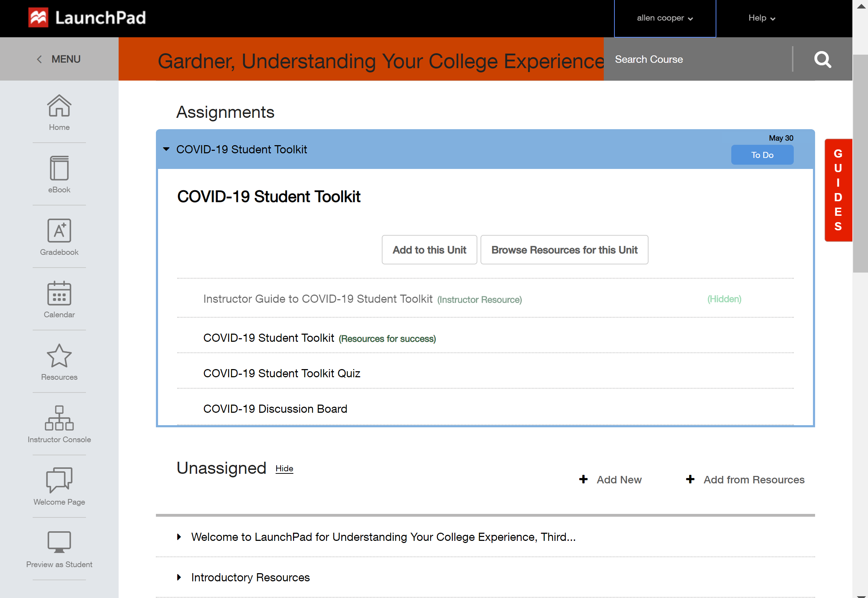The height and width of the screenshot is (598, 868).
Task: Click the Preview as Student label
Action: [59, 564]
